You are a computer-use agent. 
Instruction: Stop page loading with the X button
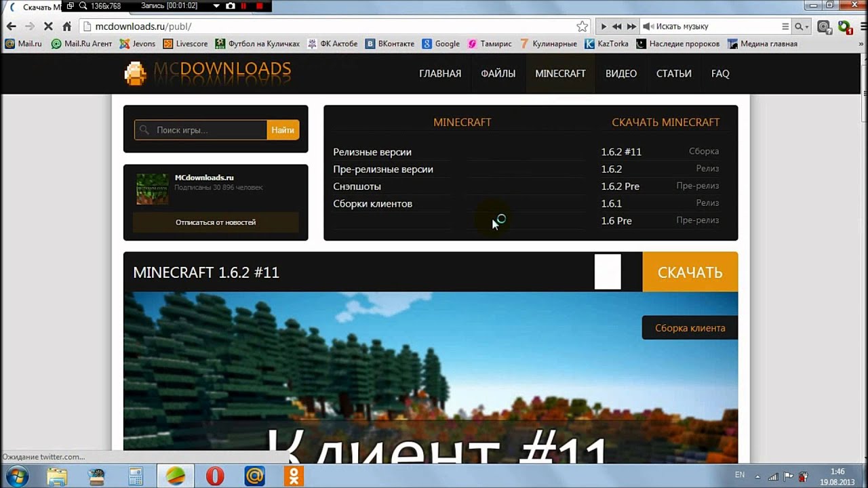coord(48,26)
